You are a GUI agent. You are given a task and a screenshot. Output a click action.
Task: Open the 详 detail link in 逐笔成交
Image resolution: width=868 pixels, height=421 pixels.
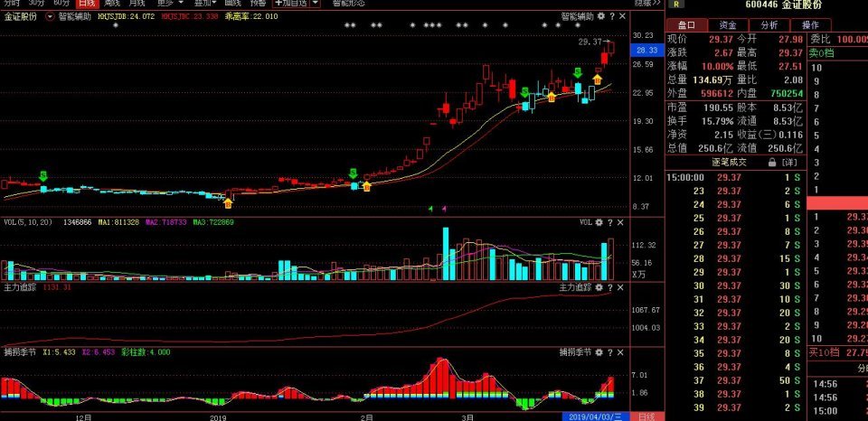click(x=789, y=162)
